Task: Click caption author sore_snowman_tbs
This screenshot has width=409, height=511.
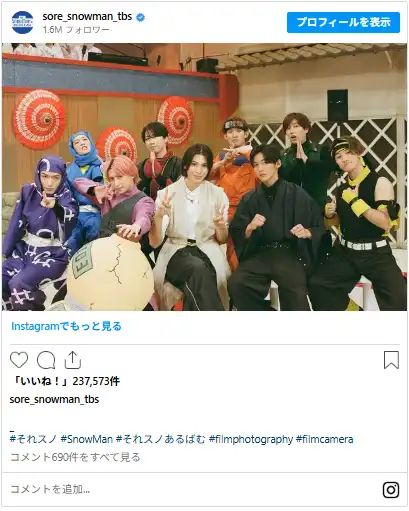Action: [54, 399]
